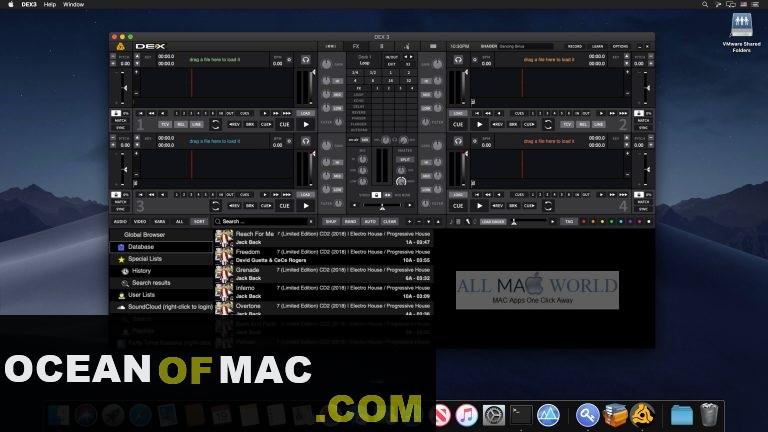Viewport: 768px width, 432px height.
Task: Click the BPM settings gear on deck 2
Action: coord(475,60)
